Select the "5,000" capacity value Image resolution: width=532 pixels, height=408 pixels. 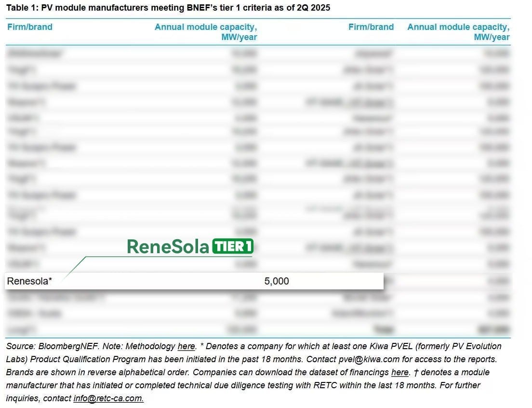[x=277, y=281]
